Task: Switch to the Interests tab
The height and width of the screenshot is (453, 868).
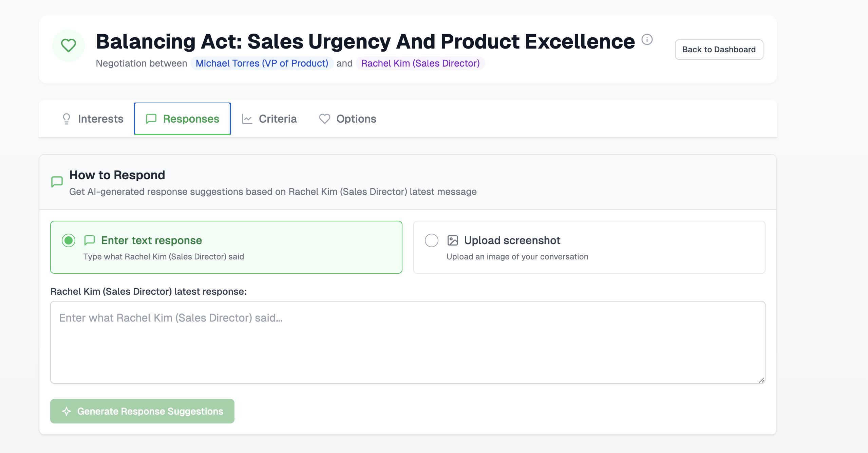Action: click(x=93, y=119)
